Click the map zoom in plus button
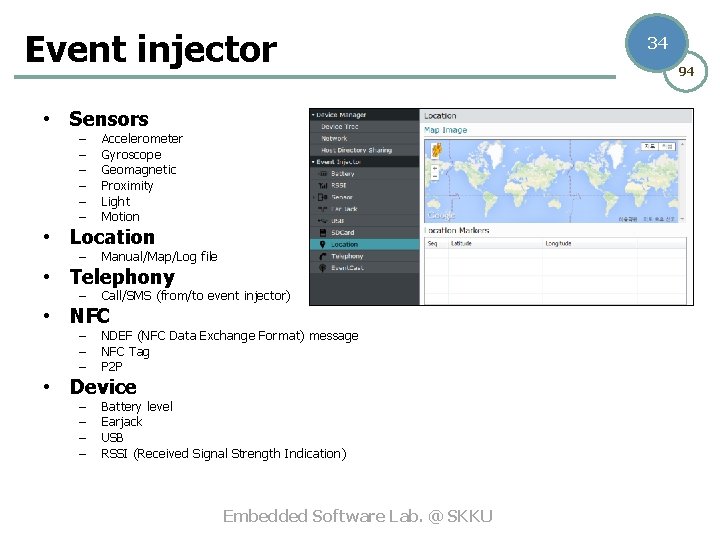Screen dimensions: 720x540 pos(435,168)
